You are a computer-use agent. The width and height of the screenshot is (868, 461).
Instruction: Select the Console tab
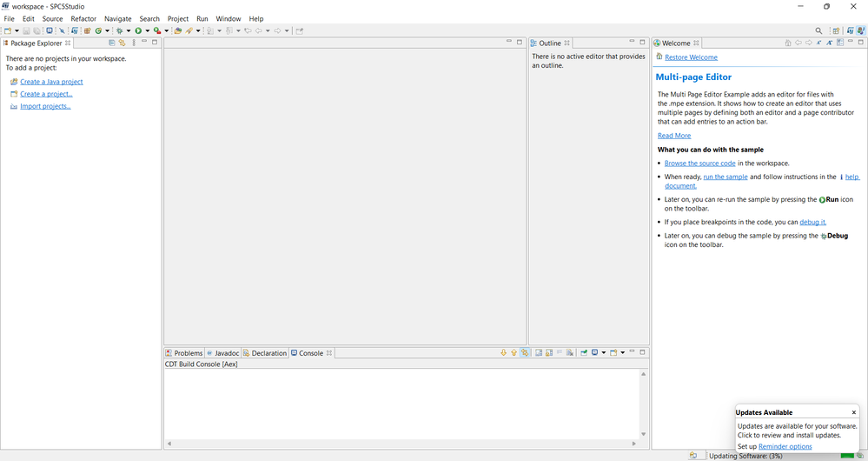coord(311,353)
